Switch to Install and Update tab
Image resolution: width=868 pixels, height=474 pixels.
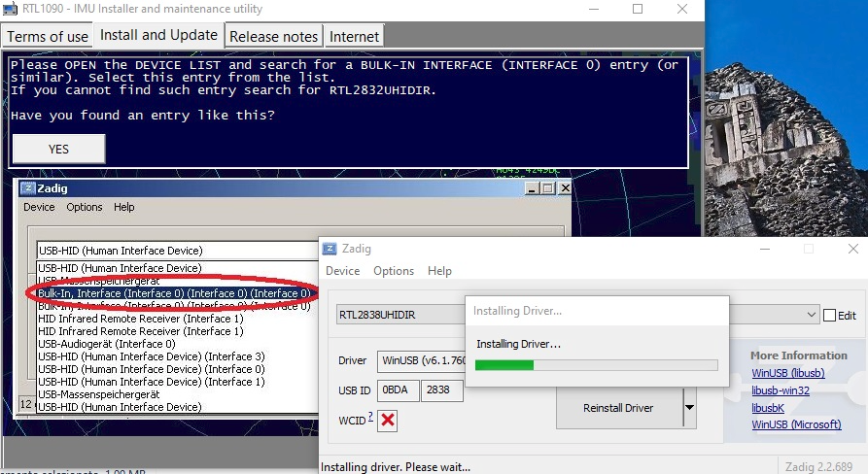(158, 35)
